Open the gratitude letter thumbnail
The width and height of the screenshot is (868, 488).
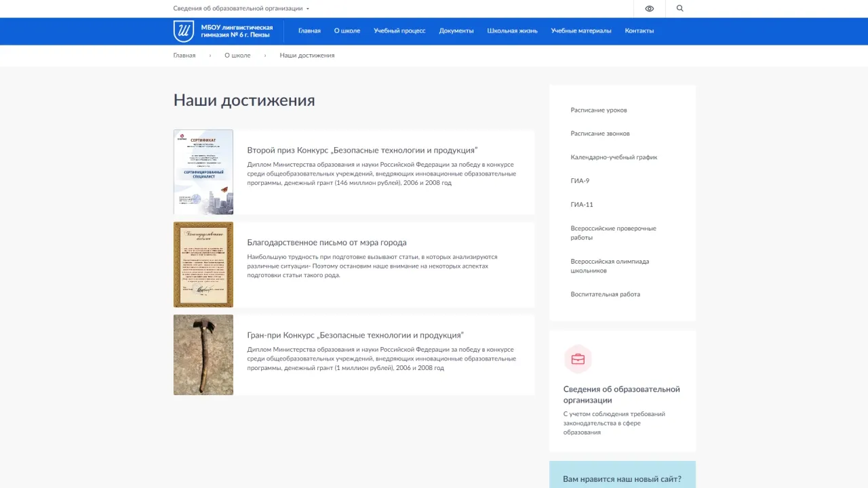[x=203, y=265]
